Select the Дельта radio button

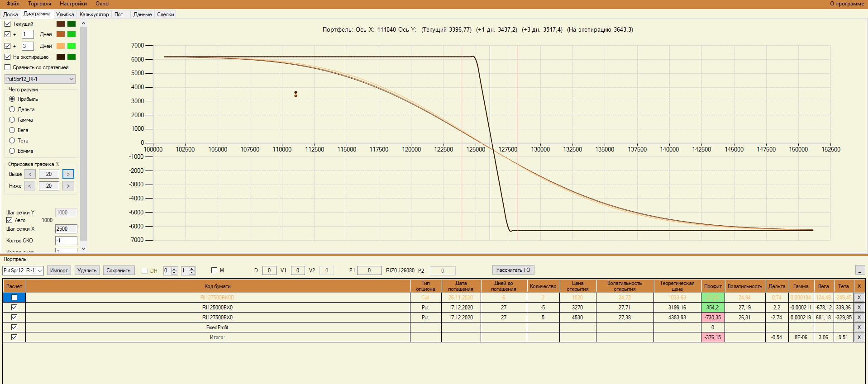pyautogui.click(x=12, y=109)
